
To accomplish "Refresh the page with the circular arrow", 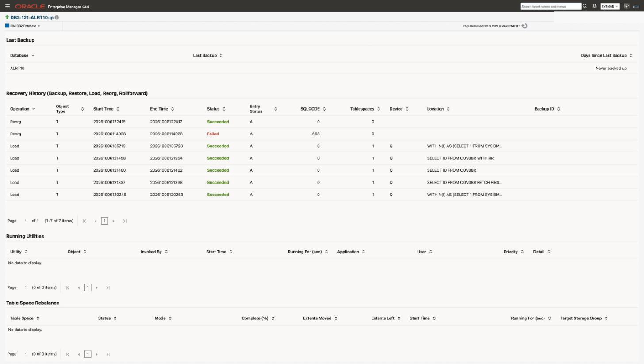I will coord(525,26).
